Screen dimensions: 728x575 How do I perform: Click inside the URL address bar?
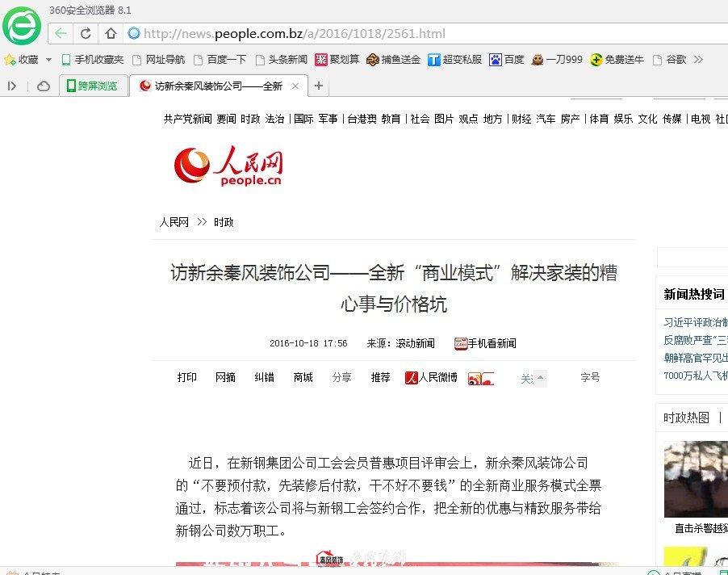404,34
